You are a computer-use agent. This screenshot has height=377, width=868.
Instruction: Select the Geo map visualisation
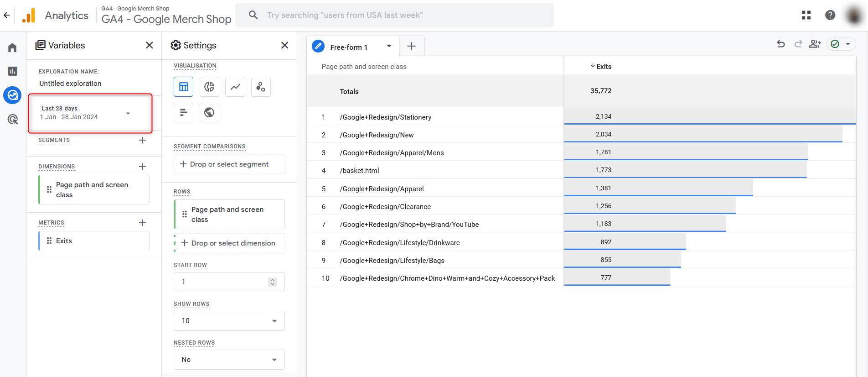tap(209, 112)
